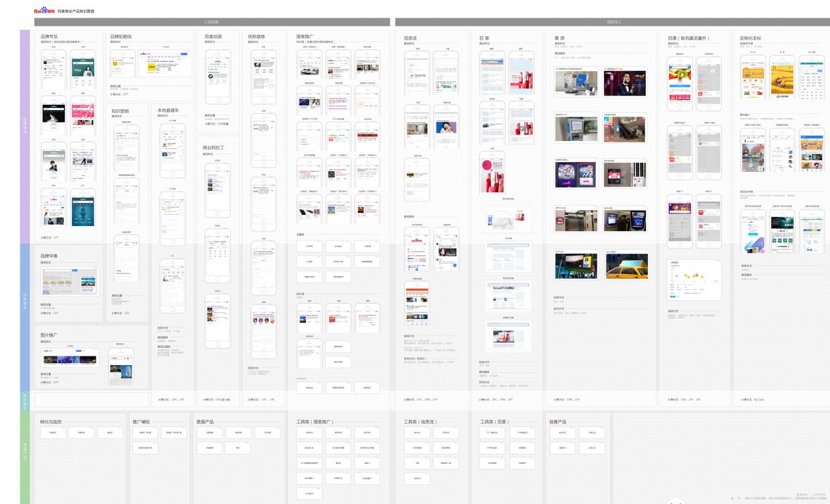Viewport: 830px width, 504px height.
Task: Click the 商业阿拉丁 section heading
Action: pyautogui.click(x=214, y=148)
